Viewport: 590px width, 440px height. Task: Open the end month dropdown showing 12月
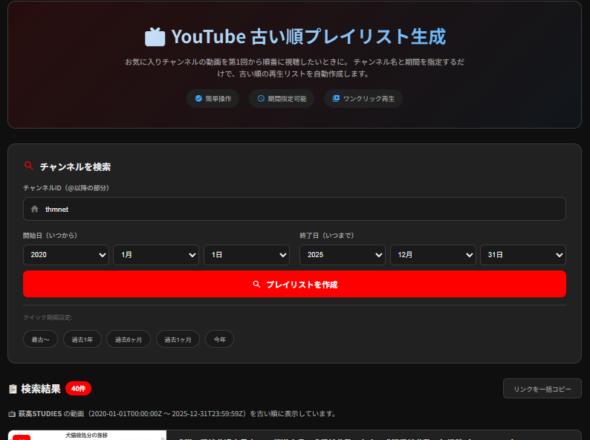(x=433, y=255)
